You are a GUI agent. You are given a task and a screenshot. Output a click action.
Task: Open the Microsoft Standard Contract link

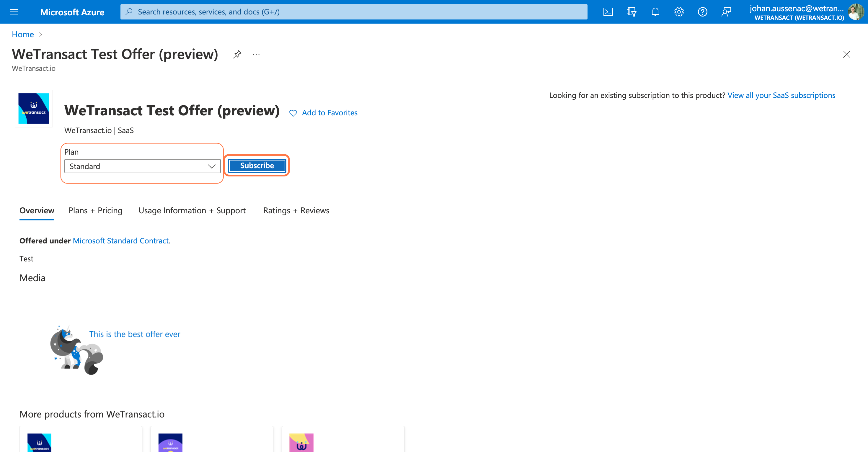coord(121,241)
